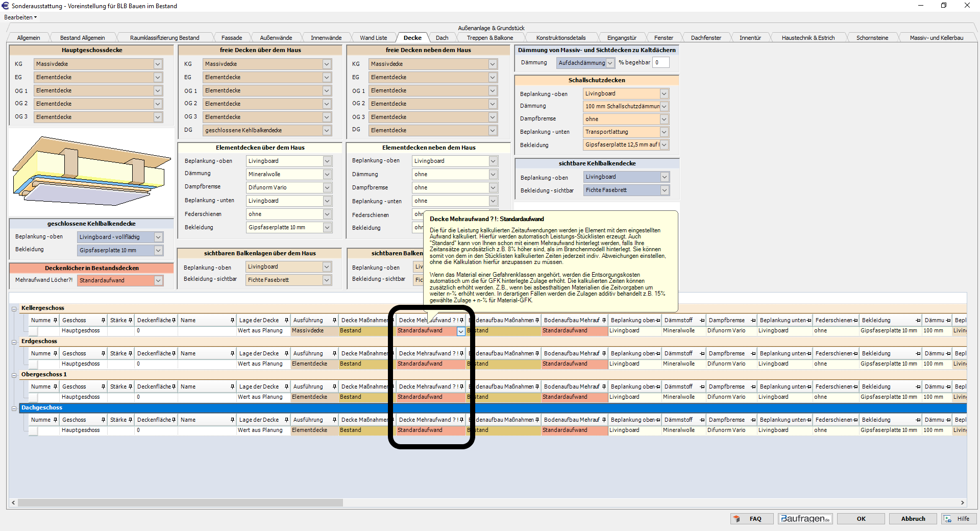Open the Dämmung Aufdachdämmung dropdown
980x531 pixels.
[x=610, y=63]
